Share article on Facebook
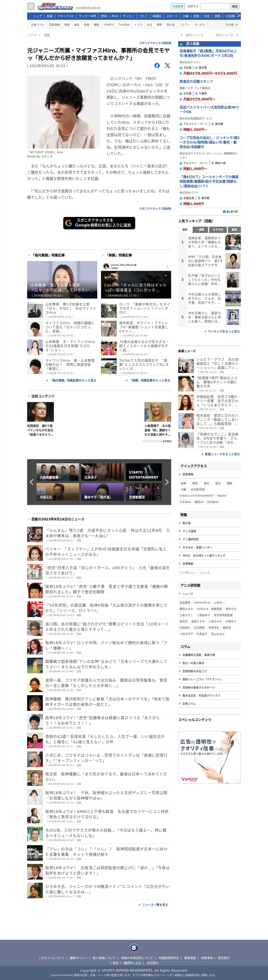 [x=157, y=65]
